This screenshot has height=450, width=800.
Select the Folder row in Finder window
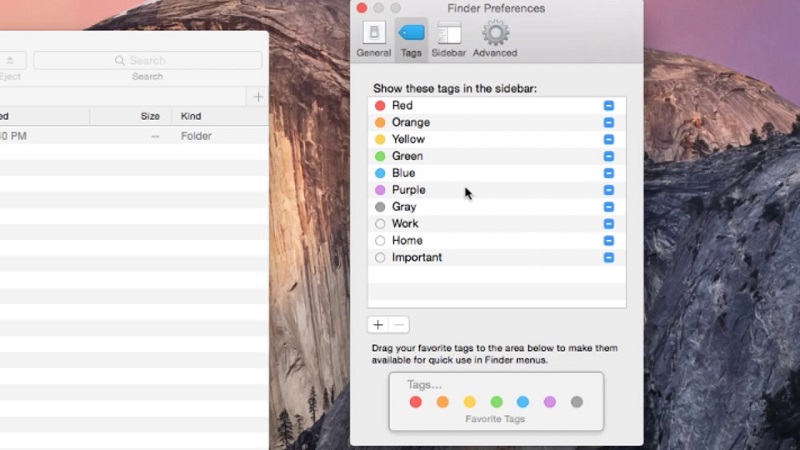pos(134,136)
